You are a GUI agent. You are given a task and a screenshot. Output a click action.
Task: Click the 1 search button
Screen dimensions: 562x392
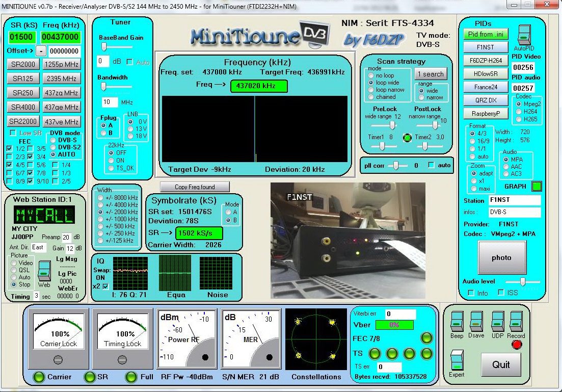click(431, 74)
